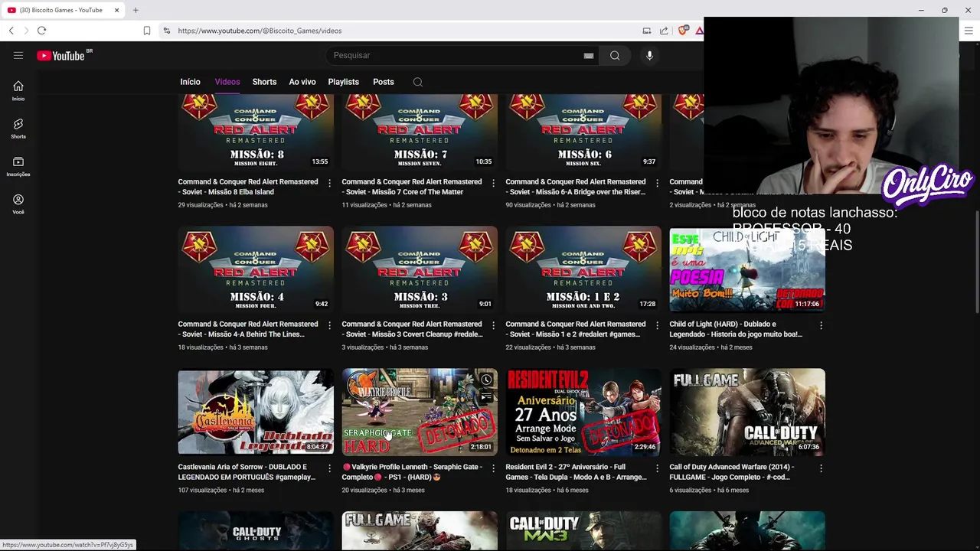980x551 pixels.
Task: Play the Missão: 8 thumbnail
Action: 256,131
